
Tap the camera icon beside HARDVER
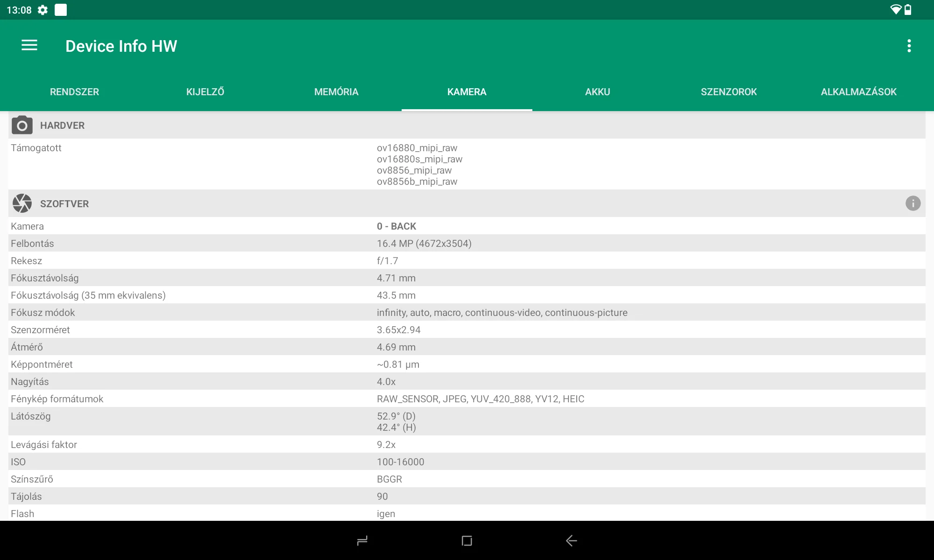tap(22, 125)
